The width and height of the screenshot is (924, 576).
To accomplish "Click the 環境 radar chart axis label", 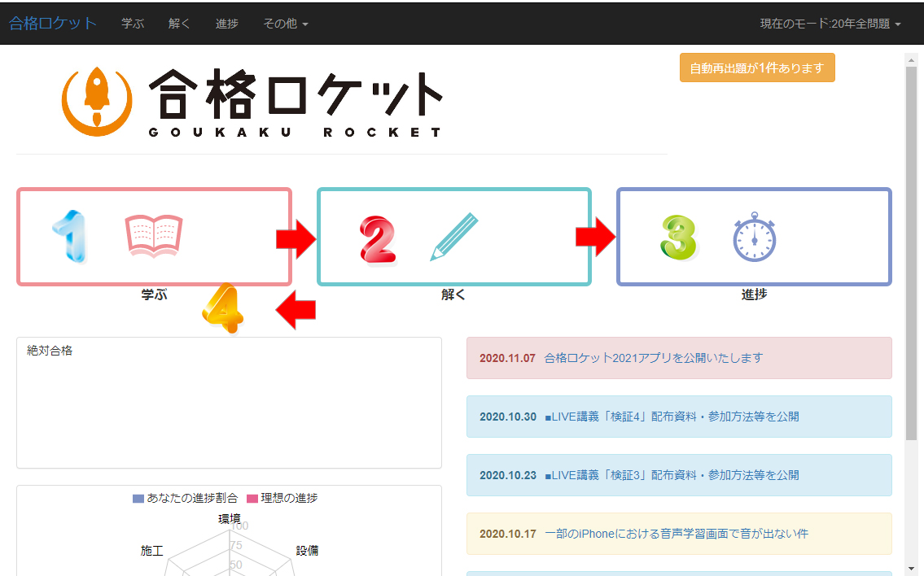I will click(x=230, y=519).
